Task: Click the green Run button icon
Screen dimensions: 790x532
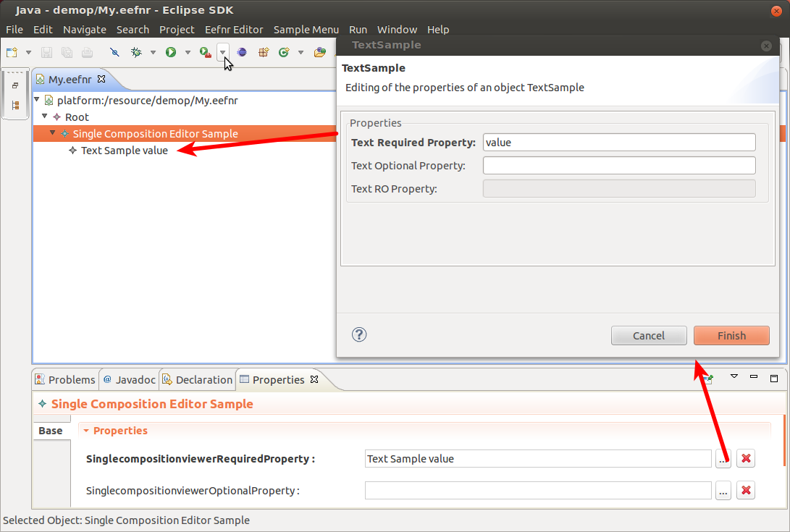Action: point(171,52)
